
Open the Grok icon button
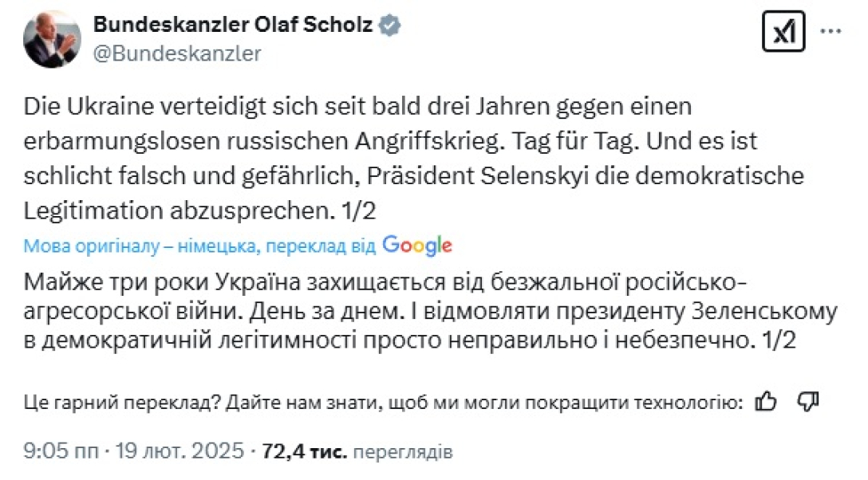[x=783, y=33]
